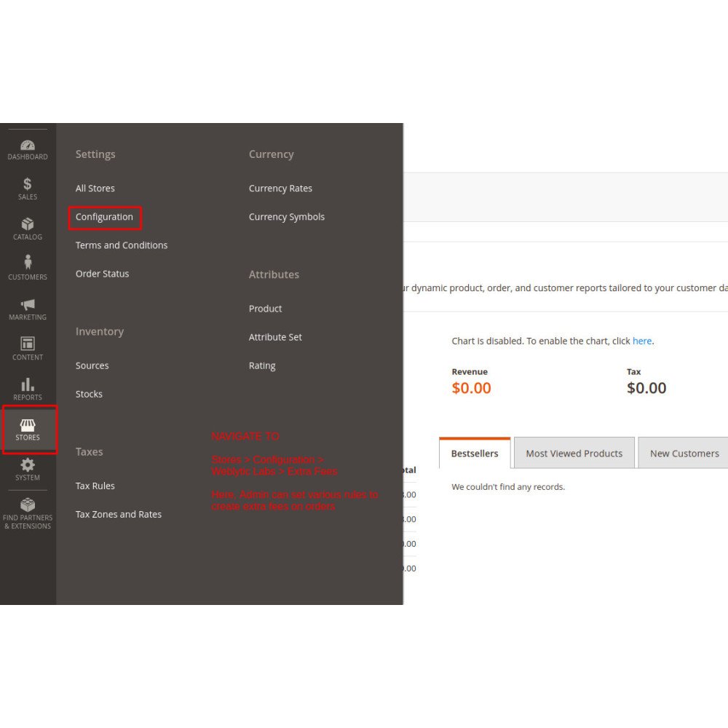Open Attribute Set entry
The height and width of the screenshot is (728, 728).
[275, 337]
